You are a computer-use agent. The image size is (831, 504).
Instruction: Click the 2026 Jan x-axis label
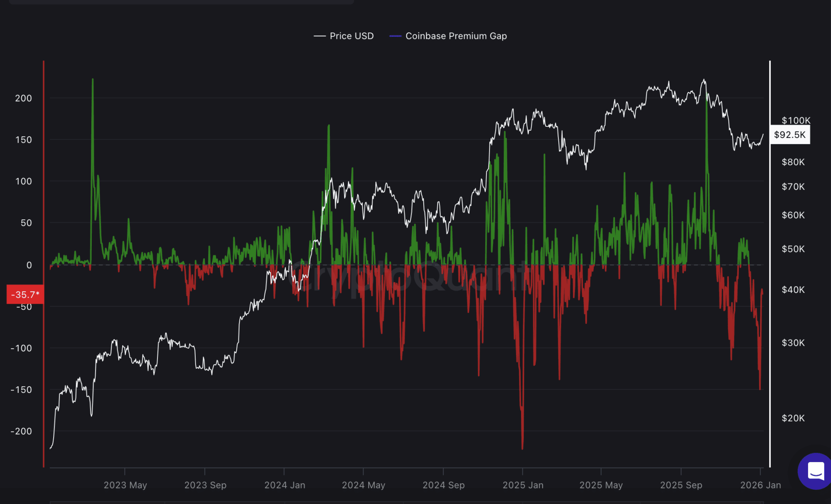tap(760, 485)
